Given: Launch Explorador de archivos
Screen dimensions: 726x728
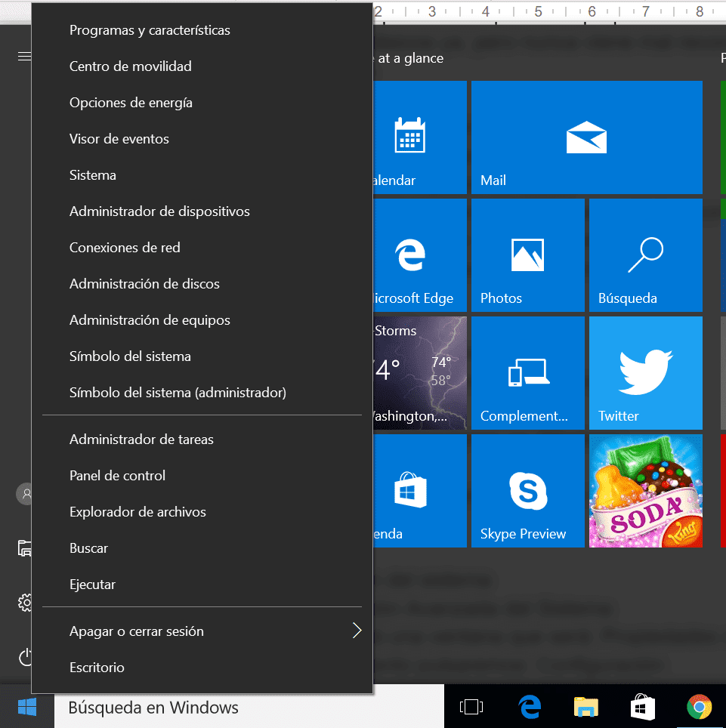Looking at the screenshot, I should point(202,512).
